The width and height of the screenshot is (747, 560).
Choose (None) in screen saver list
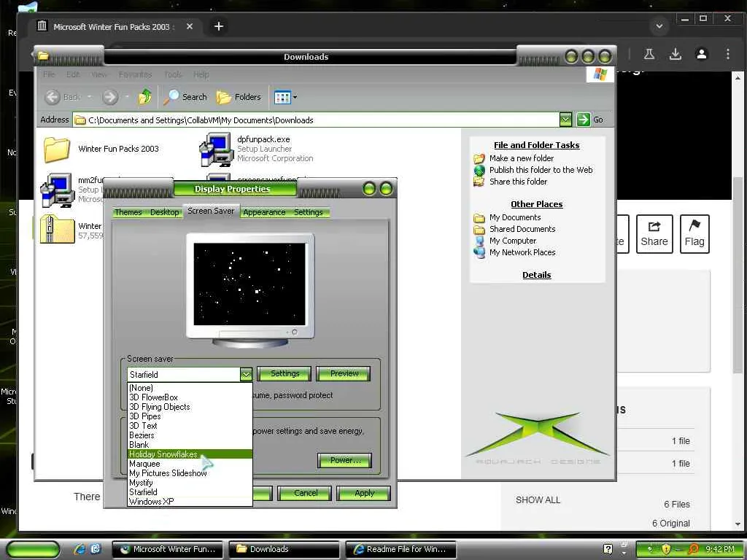pos(190,388)
